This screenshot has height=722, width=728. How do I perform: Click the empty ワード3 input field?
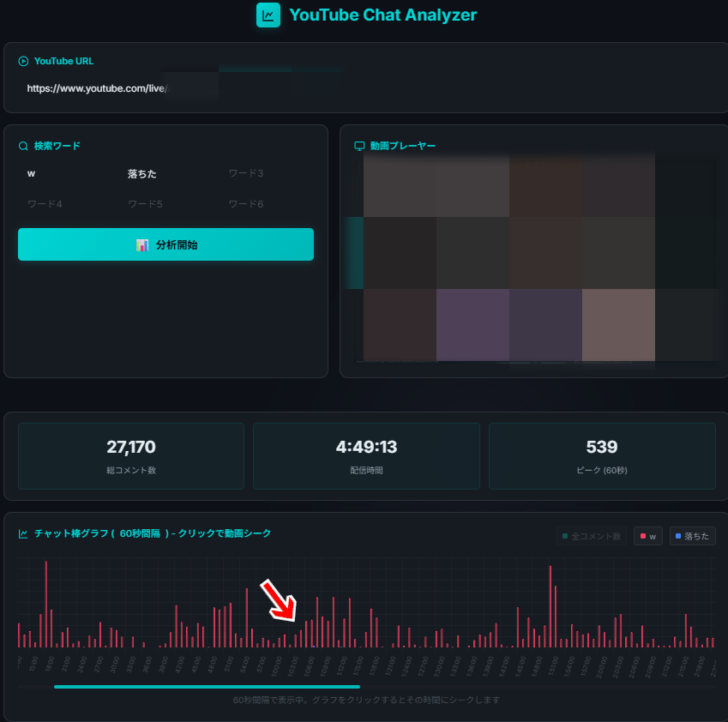pos(268,174)
